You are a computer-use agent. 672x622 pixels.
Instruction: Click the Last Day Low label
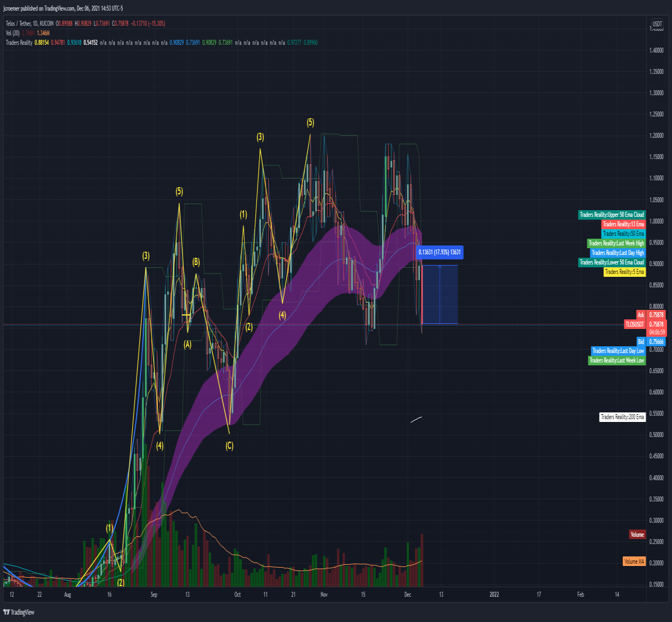(618, 351)
